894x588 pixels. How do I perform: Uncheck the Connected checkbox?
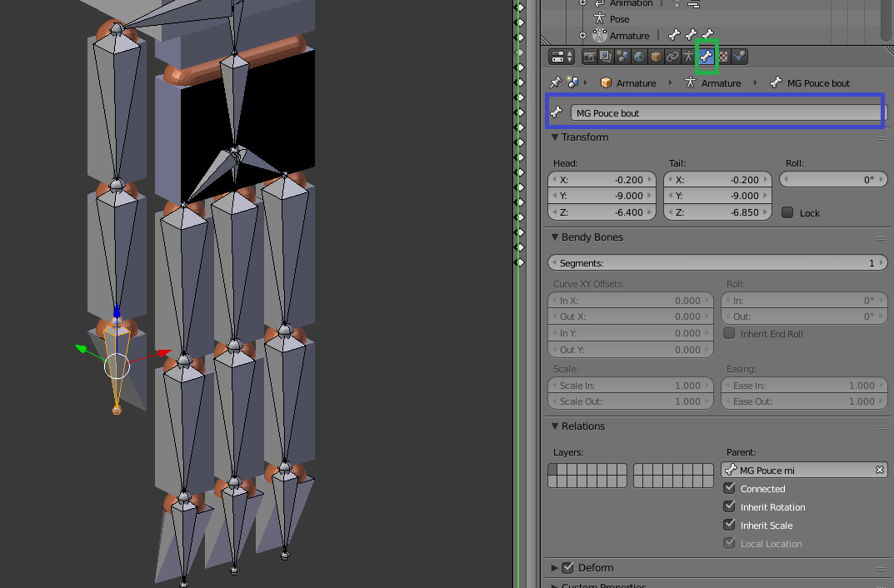click(x=730, y=489)
